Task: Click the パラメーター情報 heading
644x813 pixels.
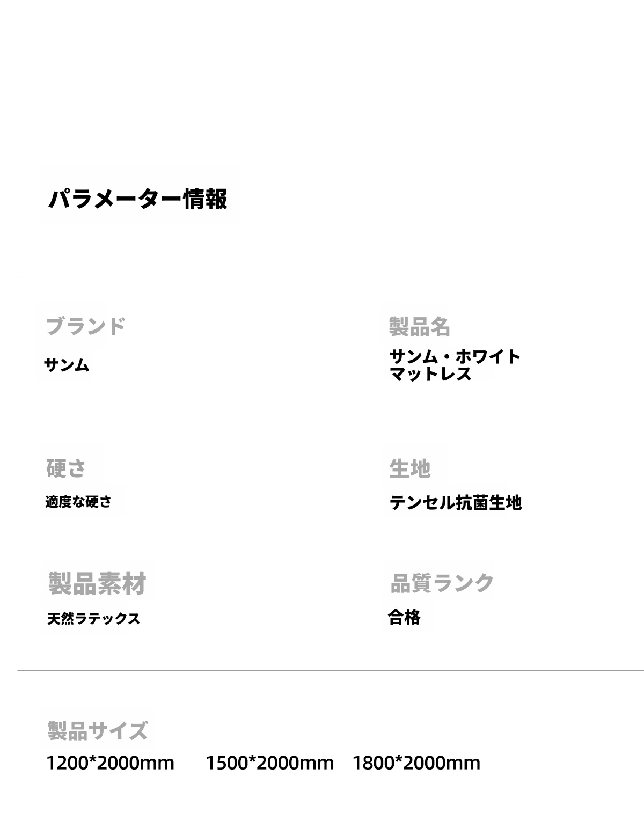Action: point(138,199)
